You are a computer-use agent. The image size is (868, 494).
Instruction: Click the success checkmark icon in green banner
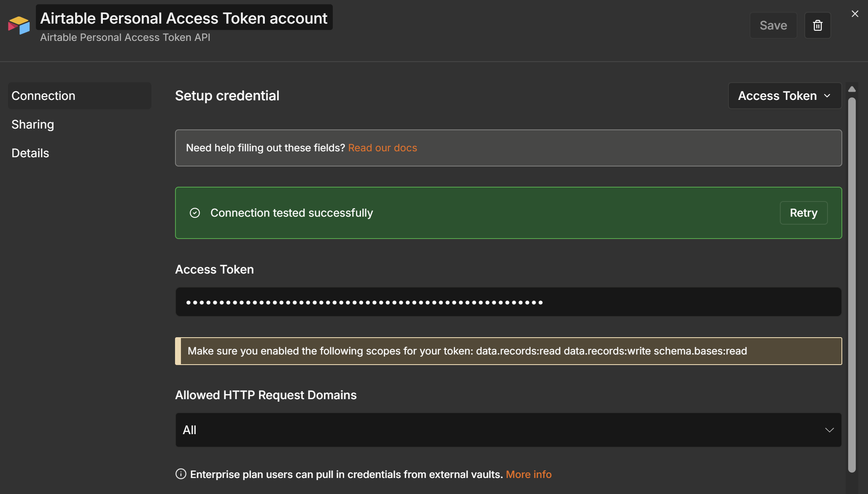(x=195, y=213)
